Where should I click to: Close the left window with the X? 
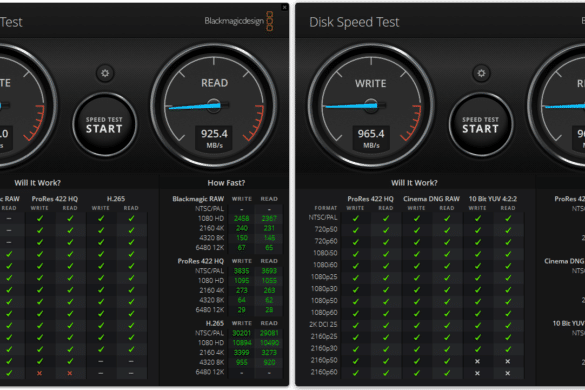[x=284, y=7]
